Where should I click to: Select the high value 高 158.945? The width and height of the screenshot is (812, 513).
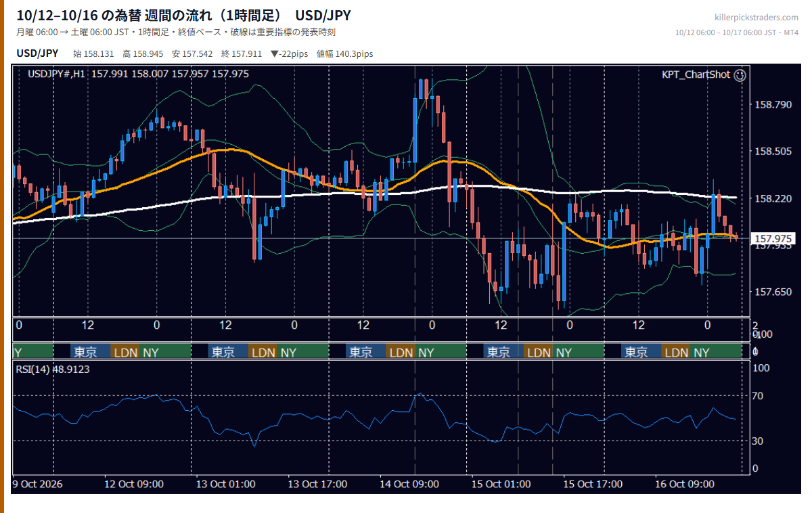click(143, 53)
